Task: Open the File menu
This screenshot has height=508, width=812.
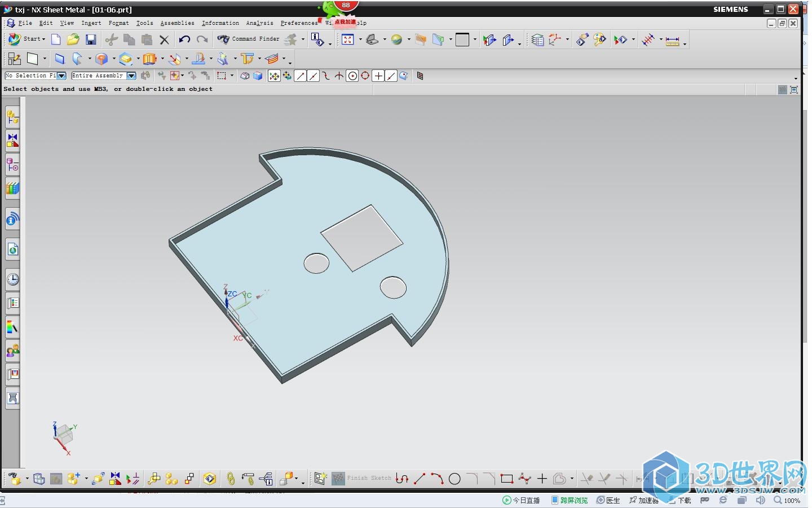Action: (x=25, y=23)
